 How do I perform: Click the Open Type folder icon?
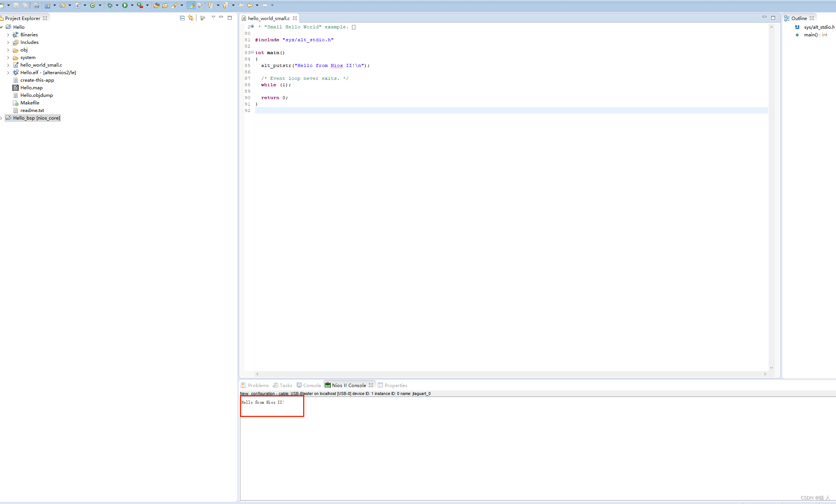[x=156, y=5]
